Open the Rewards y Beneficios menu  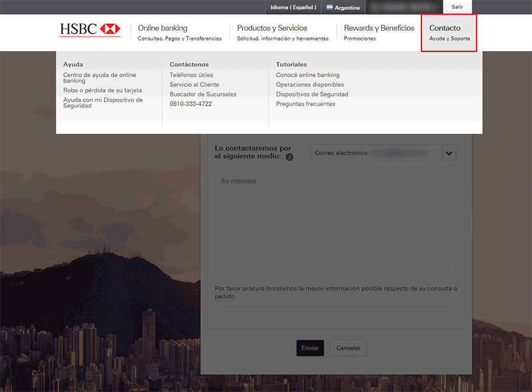pyautogui.click(x=379, y=32)
